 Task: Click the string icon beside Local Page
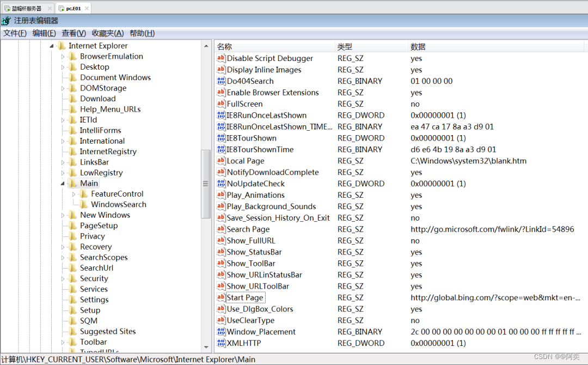tap(221, 161)
